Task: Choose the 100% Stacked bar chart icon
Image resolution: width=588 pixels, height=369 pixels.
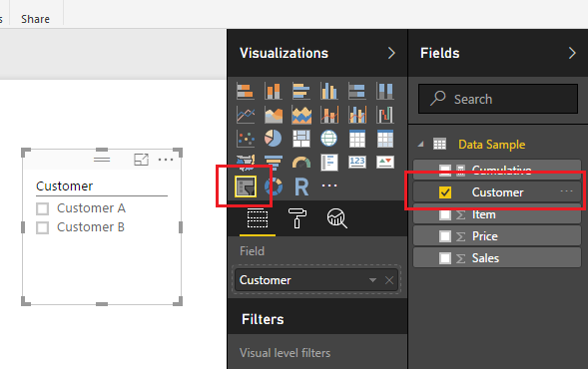Action: pyautogui.click(x=357, y=91)
